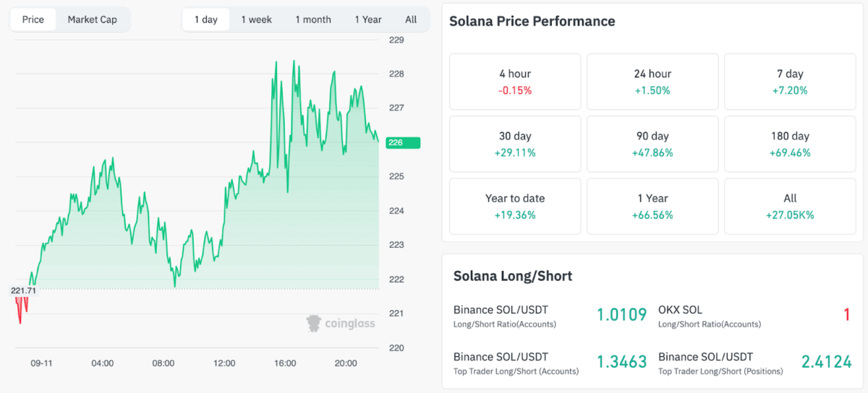Click the 221.71 opening price label

coord(24,290)
